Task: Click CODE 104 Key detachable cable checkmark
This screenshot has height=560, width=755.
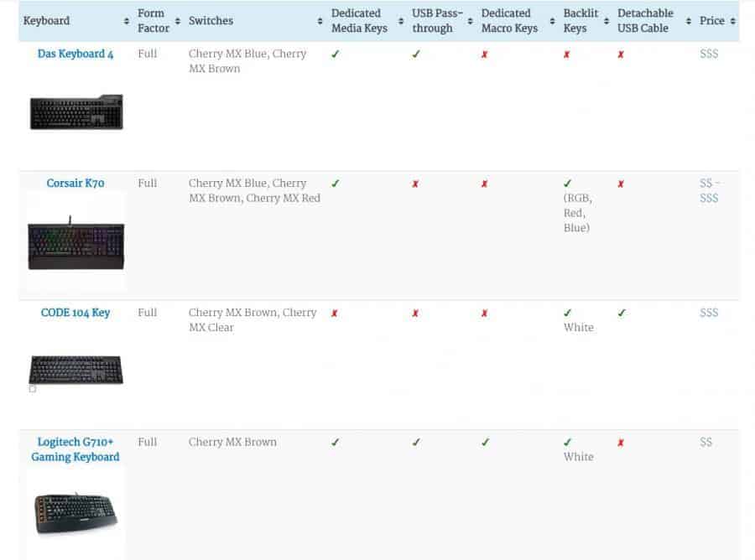Action: (x=622, y=313)
